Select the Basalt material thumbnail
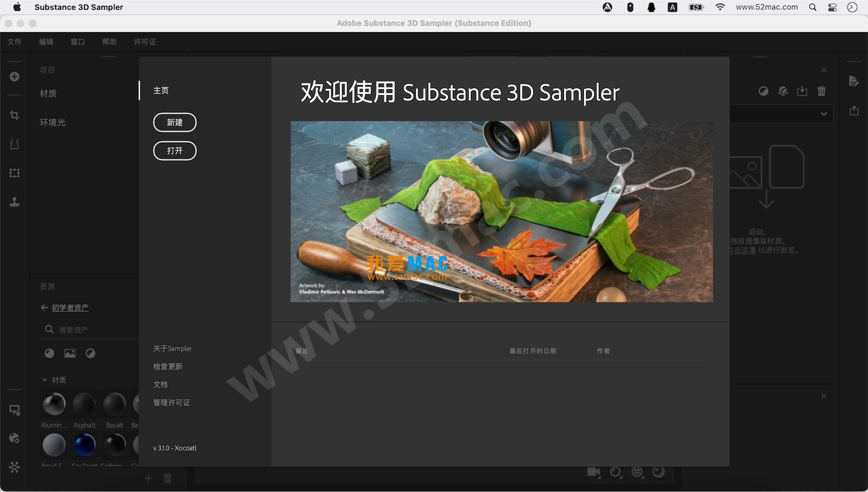The image size is (868, 492). click(115, 404)
